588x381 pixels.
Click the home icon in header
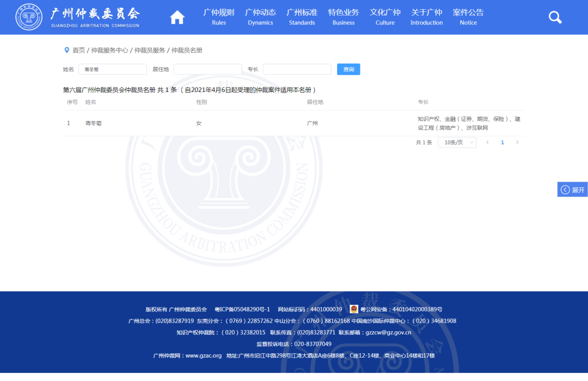(177, 17)
